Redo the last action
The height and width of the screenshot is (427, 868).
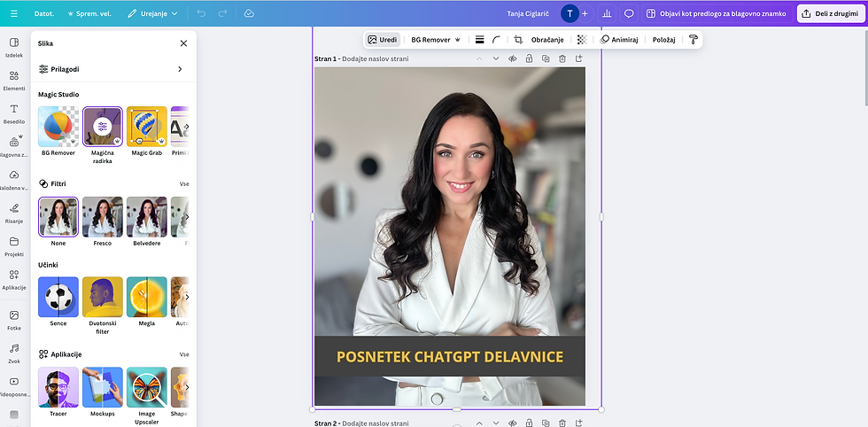click(222, 13)
